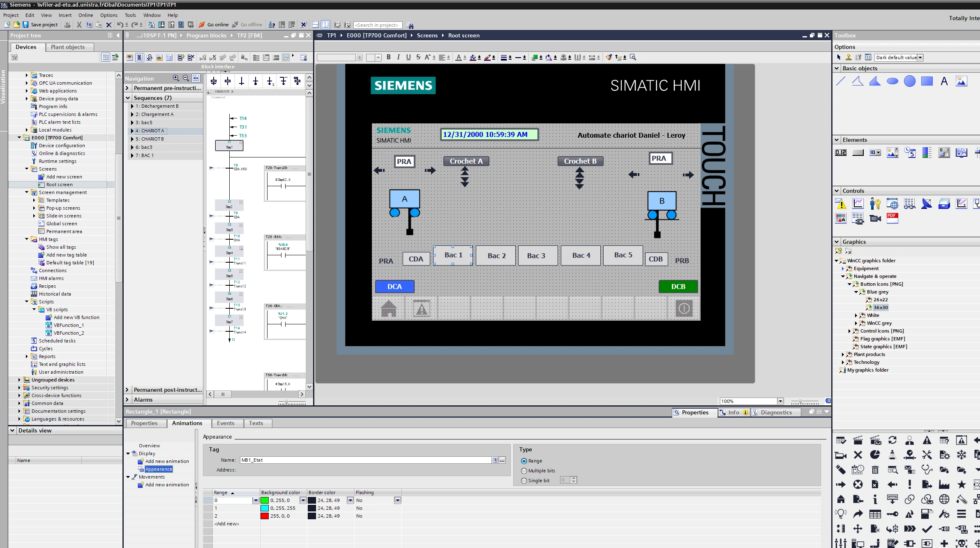Click the green DCB button on HMI
Screen dimensions: 980x548
[678, 287]
